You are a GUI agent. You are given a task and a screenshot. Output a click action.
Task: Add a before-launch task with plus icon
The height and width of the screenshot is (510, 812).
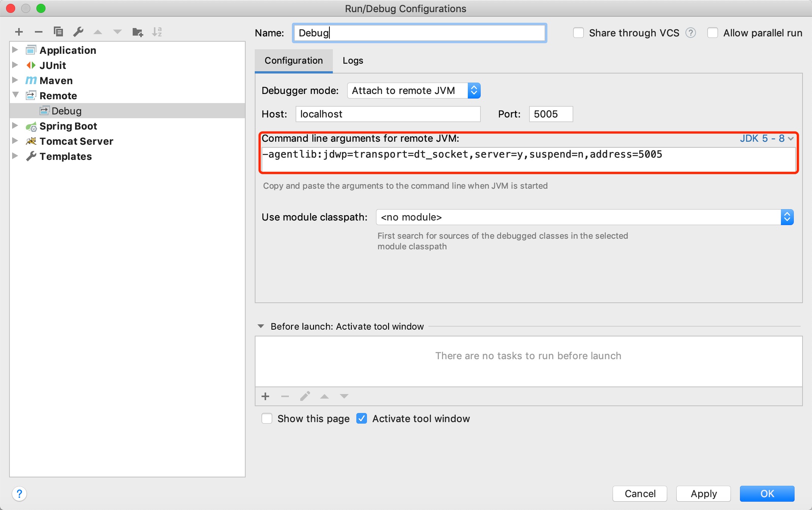265,396
